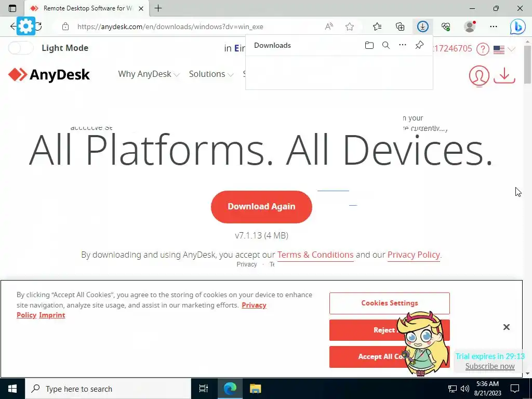Open the Imprint link in cookie banner
The image size is (532, 399).
[x=52, y=315]
